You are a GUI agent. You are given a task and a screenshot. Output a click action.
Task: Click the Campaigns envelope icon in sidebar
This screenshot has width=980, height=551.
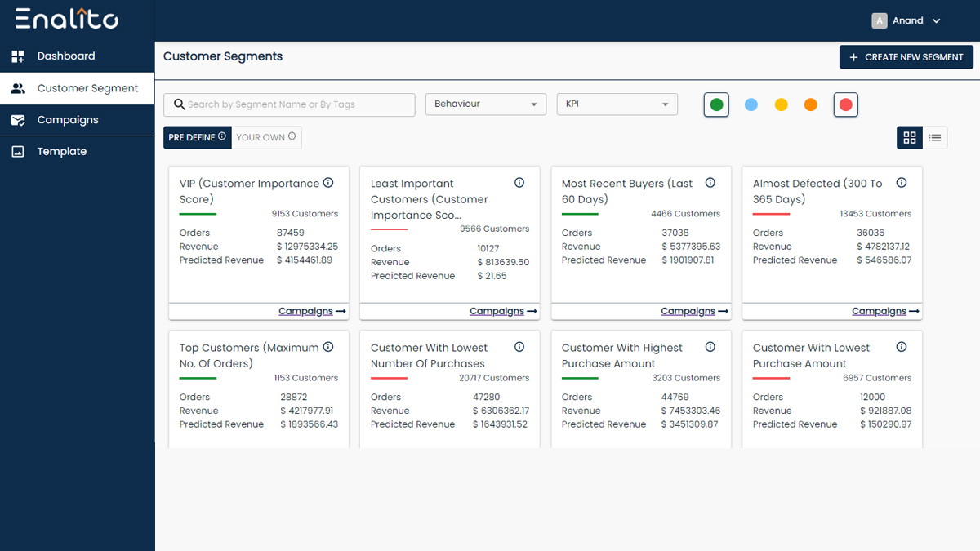(18, 120)
